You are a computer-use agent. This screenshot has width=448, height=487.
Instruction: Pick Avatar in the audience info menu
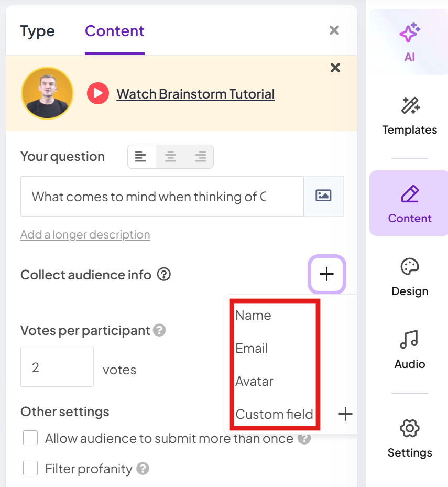coord(254,381)
